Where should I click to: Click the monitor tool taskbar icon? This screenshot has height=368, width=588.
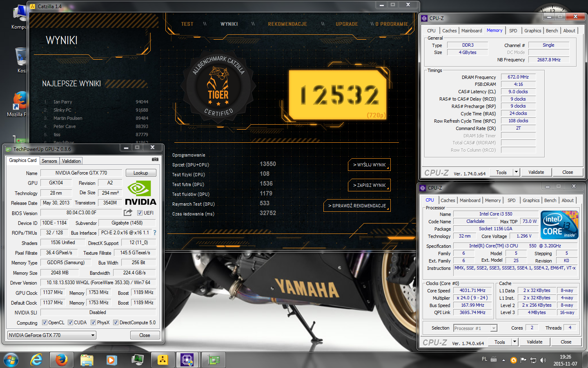pos(138,360)
